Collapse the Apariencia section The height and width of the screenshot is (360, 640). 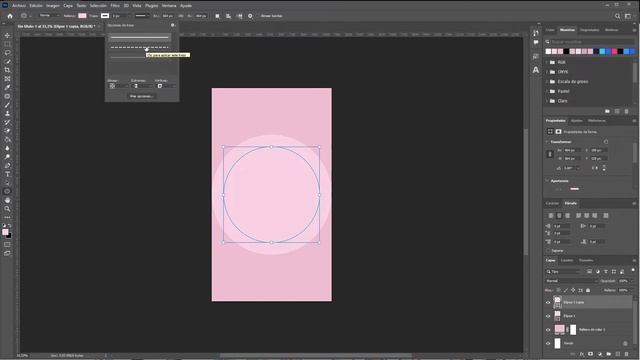click(547, 181)
